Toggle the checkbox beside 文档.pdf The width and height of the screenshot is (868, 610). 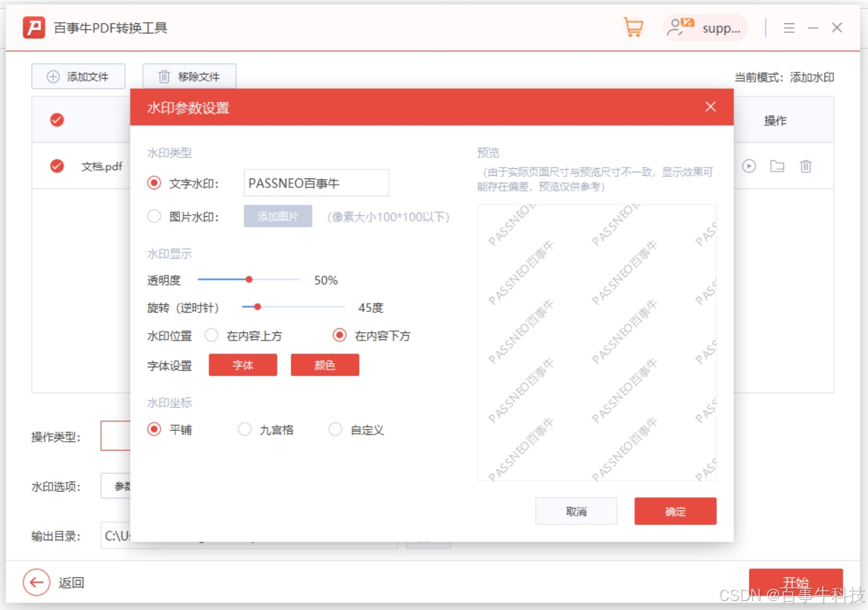pyautogui.click(x=57, y=166)
